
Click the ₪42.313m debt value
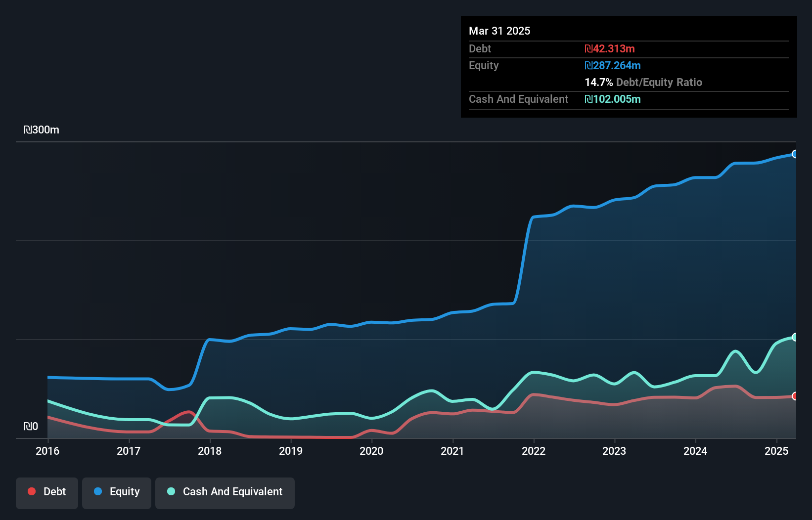(610, 48)
